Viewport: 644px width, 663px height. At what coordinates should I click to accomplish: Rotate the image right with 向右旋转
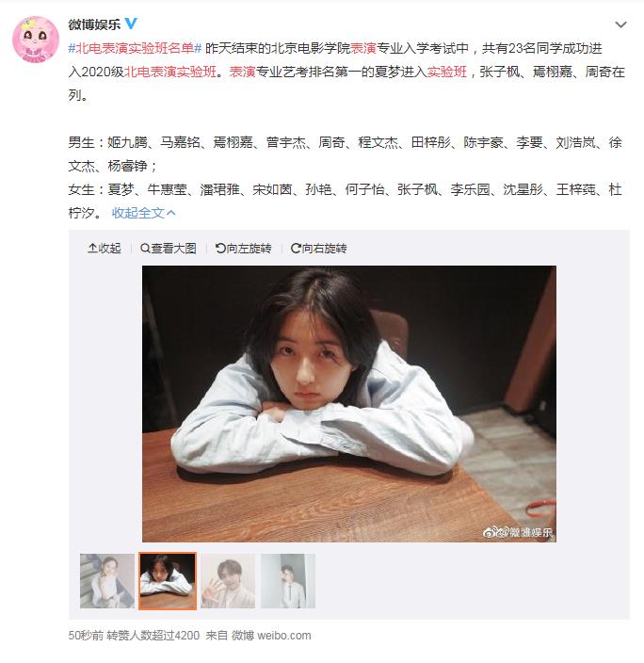coord(319,249)
